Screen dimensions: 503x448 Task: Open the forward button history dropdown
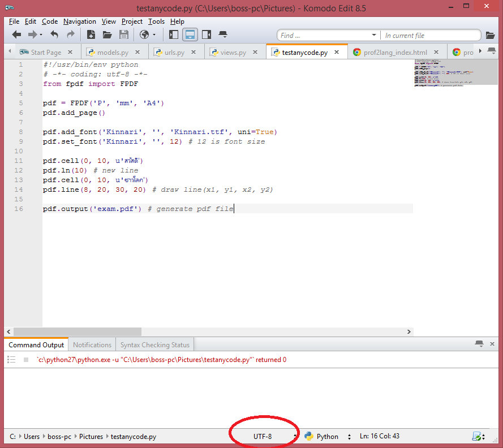41,35
